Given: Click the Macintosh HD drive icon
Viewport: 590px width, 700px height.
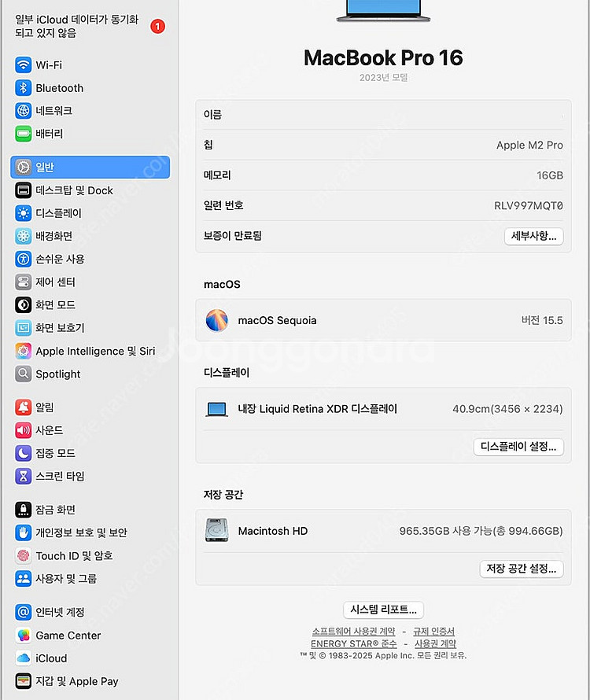Looking at the screenshot, I should tap(216, 530).
